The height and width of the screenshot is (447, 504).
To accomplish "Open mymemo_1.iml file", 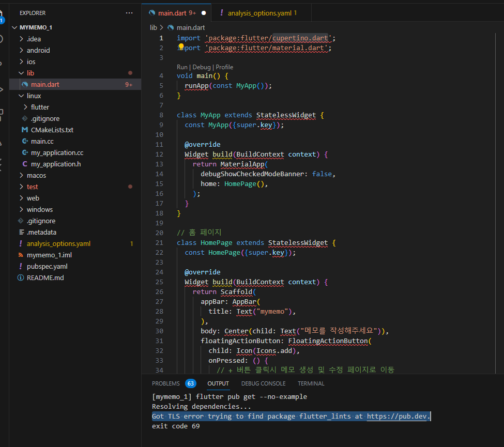I will click(75, 255).
